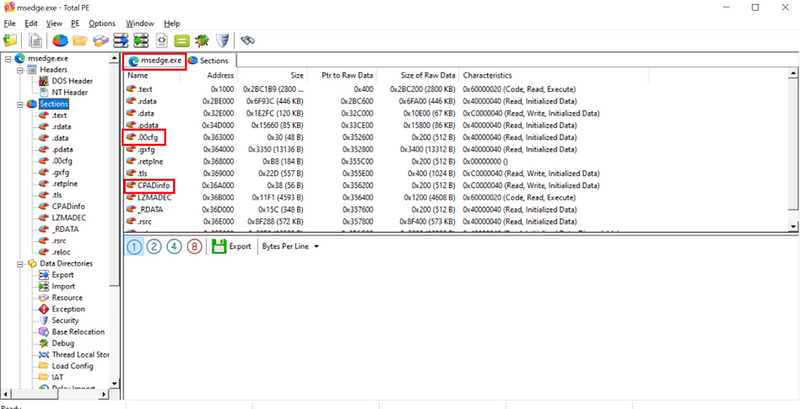Open the File menu
This screenshot has width=800, height=409.
(x=10, y=23)
